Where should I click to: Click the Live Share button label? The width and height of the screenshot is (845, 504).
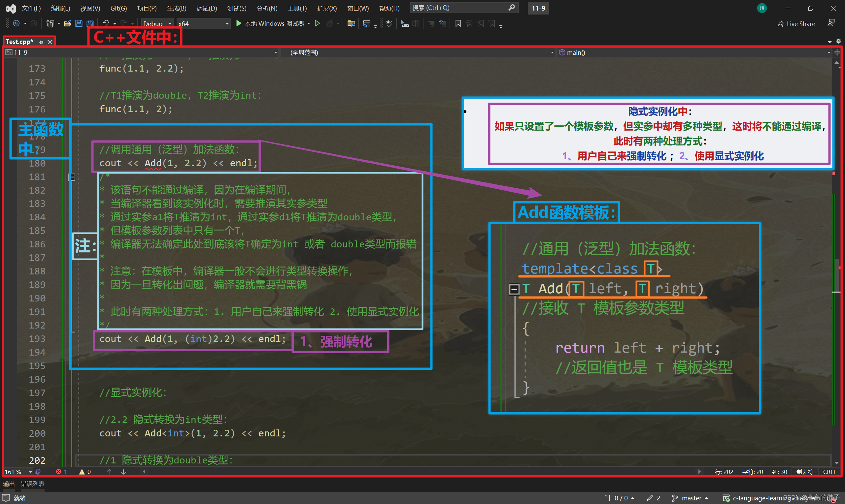pos(801,24)
